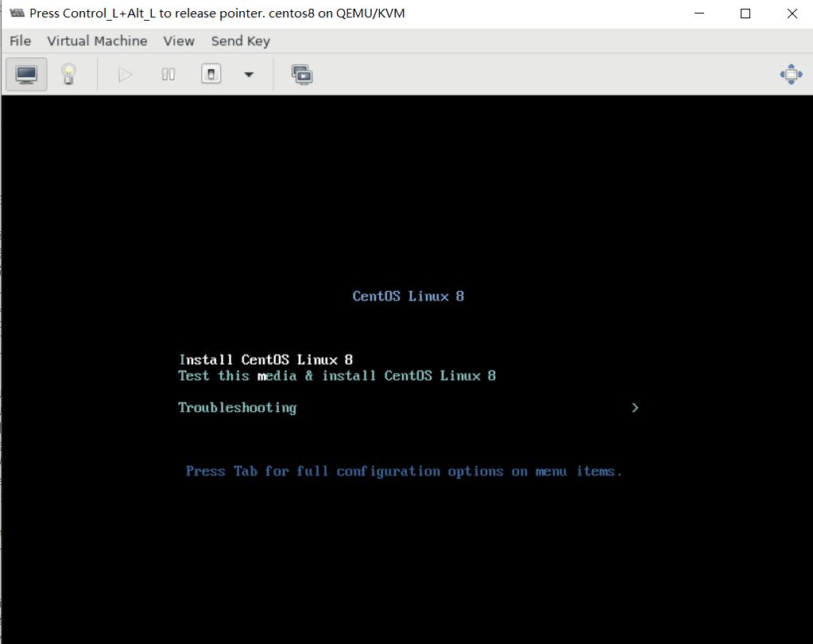Maximize the centos8 QEMU/KVM window

(745, 14)
